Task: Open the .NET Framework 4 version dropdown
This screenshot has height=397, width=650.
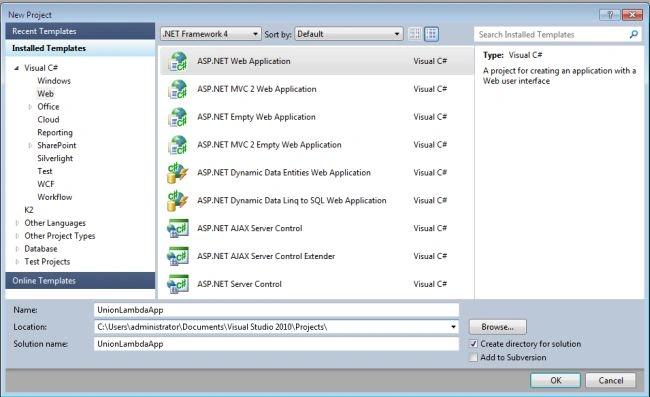Action: 211,34
